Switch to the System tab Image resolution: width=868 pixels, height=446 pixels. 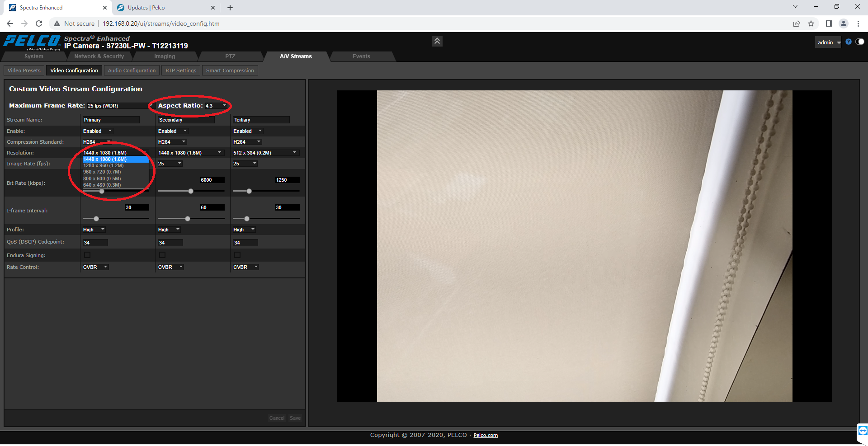tap(34, 56)
